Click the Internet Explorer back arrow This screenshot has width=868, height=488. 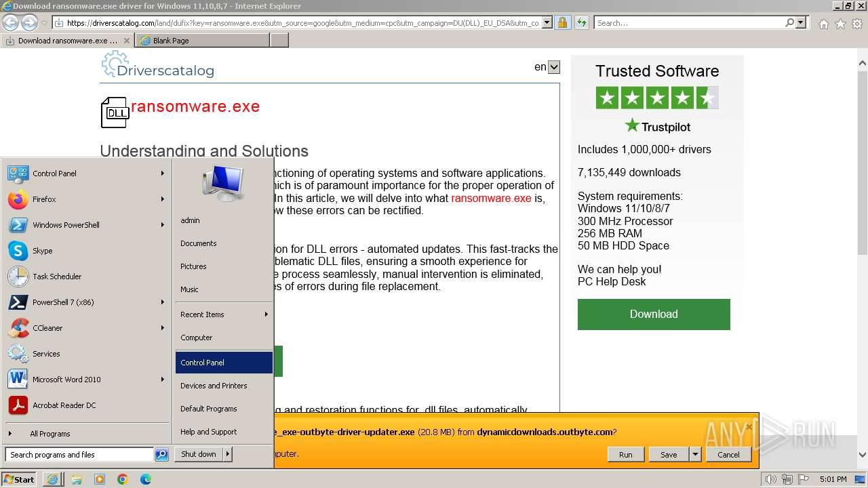(x=10, y=22)
